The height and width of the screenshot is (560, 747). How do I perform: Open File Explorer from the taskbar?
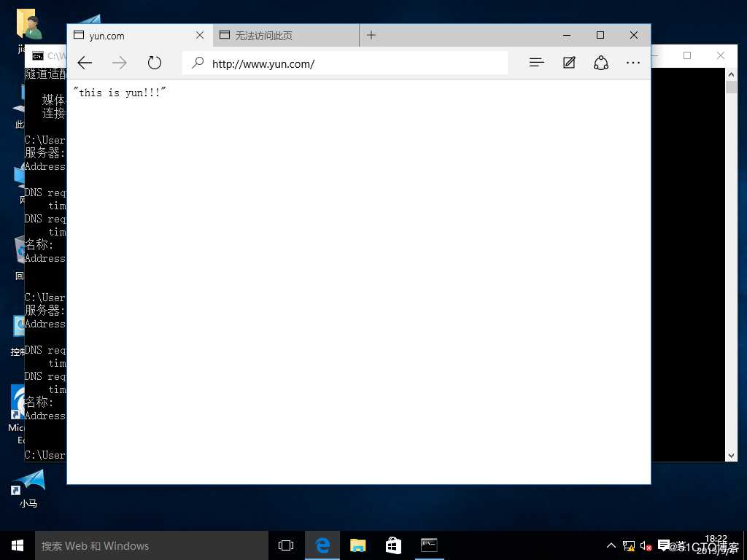tap(357, 545)
